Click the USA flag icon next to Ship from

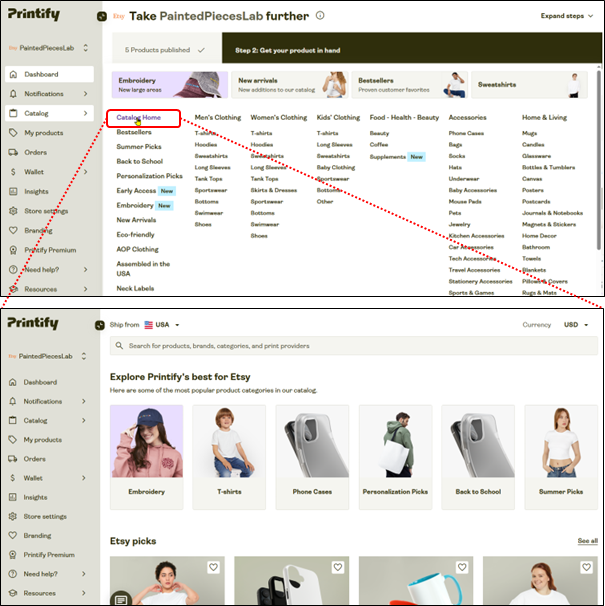pyautogui.click(x=150, y=325)
